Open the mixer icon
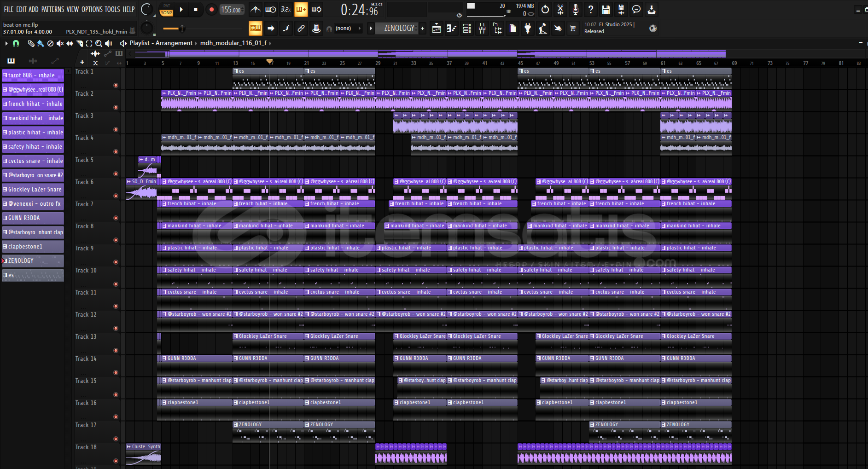This screenshot has width=868, height=469. tap(482, 29)
